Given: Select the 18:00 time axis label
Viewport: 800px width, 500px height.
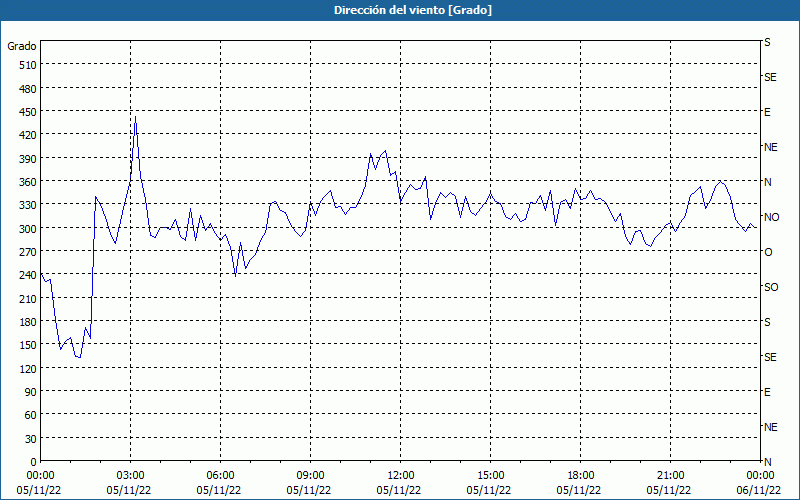Looking at the screenshot, I should 581,476.
